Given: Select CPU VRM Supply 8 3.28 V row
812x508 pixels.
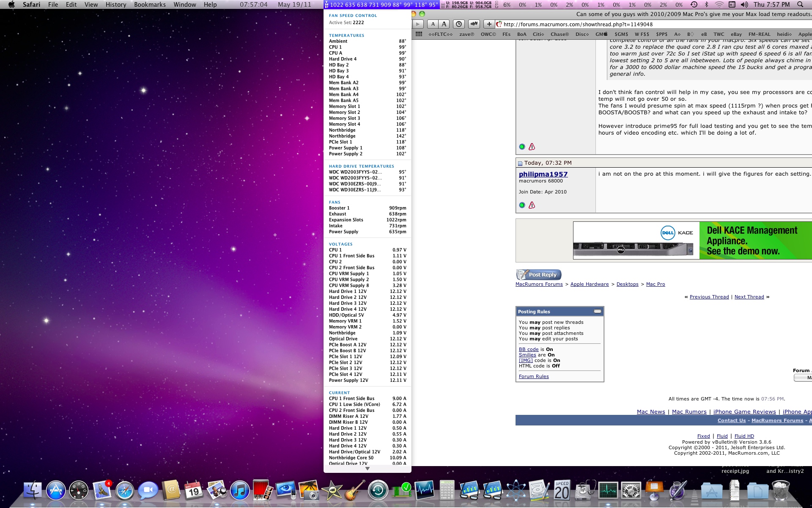Looking at the screenshot, I should [x=368, y=286].
